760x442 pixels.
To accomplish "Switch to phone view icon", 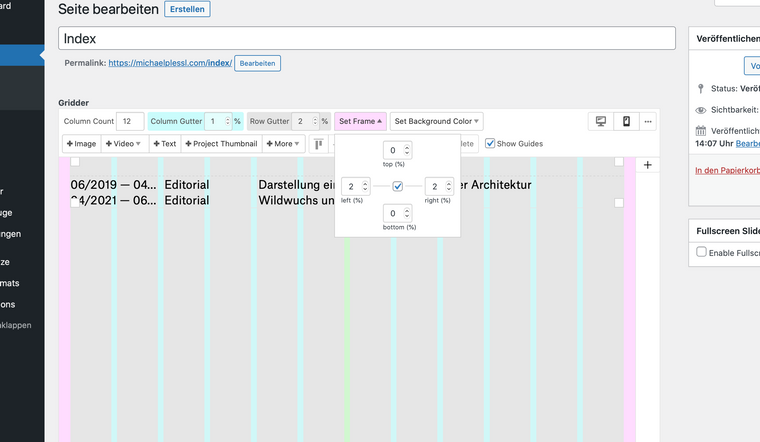I will tap(626, 121).
